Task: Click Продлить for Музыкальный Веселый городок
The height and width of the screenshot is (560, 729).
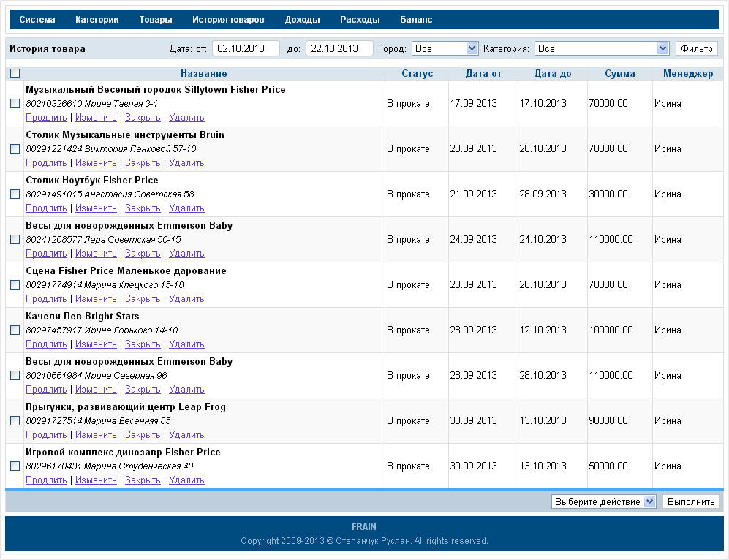Action: tap(46, 118)
